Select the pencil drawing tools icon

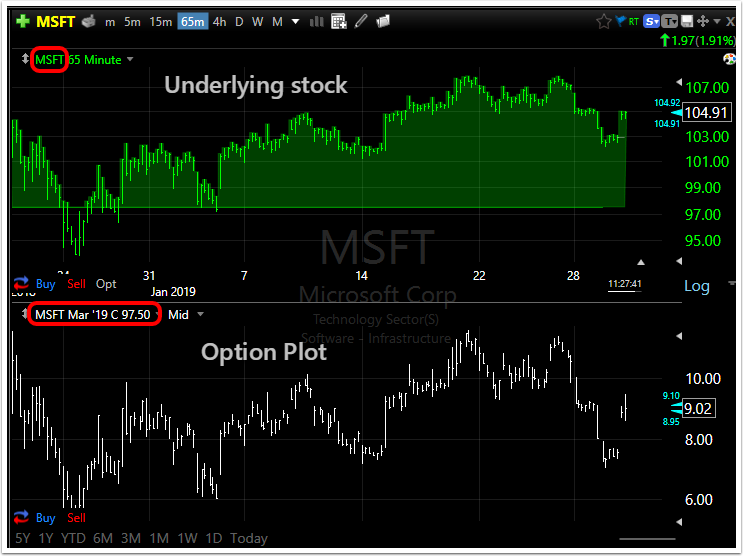pos(361,21)
